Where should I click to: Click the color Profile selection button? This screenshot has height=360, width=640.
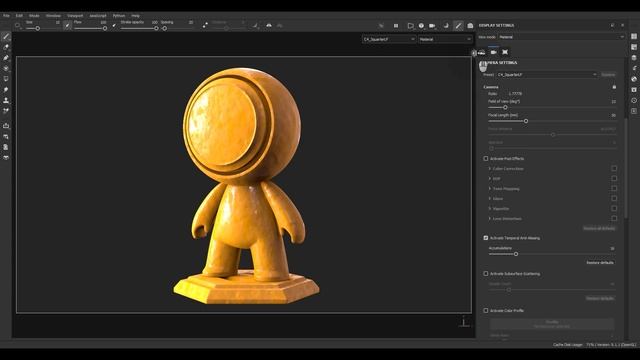(x=552, y=324)
